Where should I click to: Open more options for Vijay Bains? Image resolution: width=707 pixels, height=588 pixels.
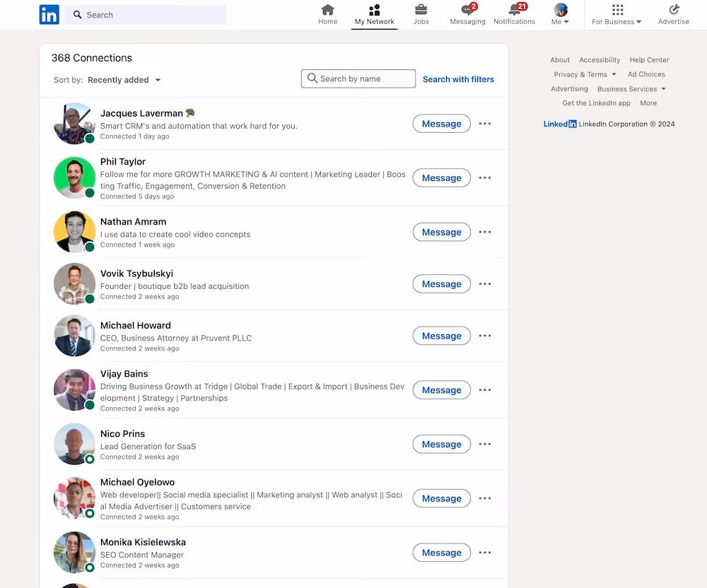pos(485,389)
